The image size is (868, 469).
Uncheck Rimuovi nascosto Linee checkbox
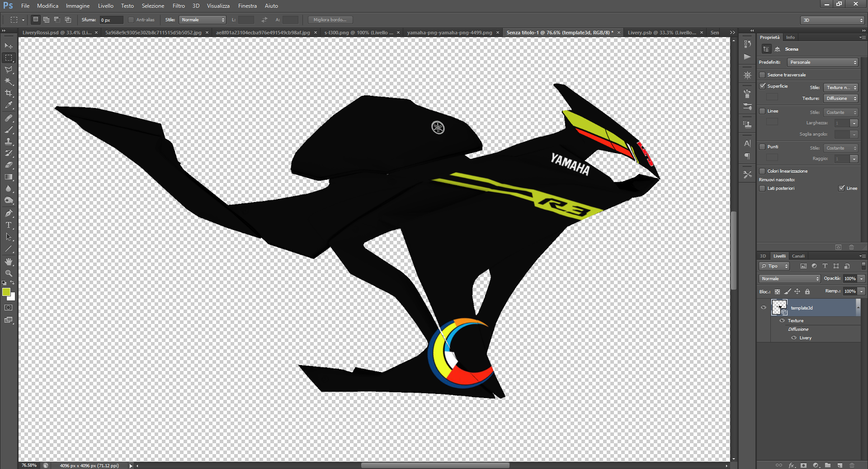pos(841,188)
